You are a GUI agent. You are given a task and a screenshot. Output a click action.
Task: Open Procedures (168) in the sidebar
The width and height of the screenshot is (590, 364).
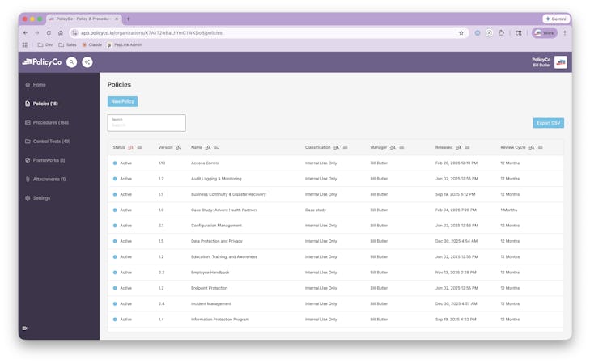pyautogui.click(x=47, y=122)
